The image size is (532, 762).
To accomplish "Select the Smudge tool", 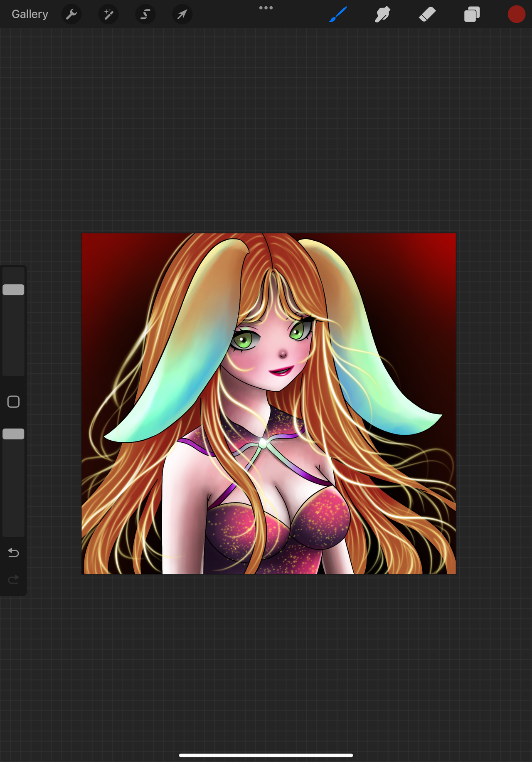I will tap(382, 14).
